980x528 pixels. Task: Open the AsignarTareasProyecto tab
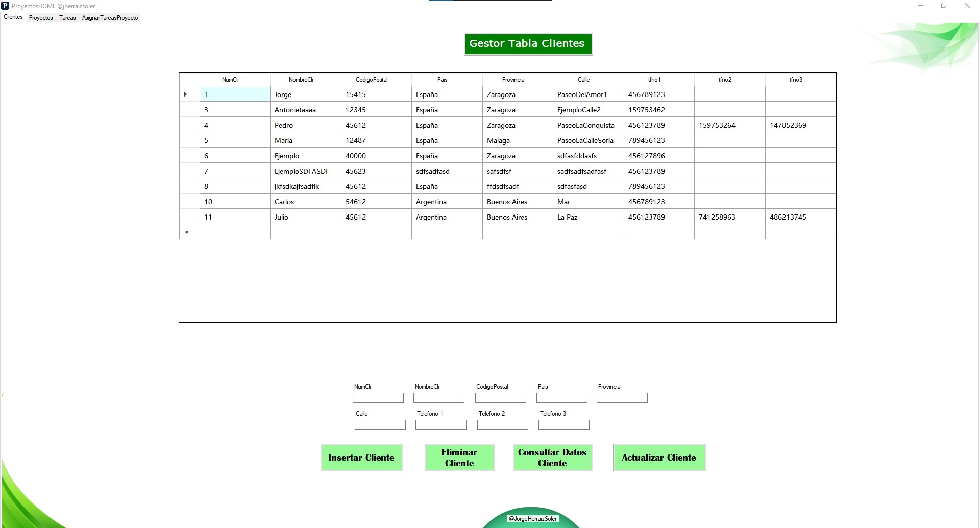click(110, 18)
